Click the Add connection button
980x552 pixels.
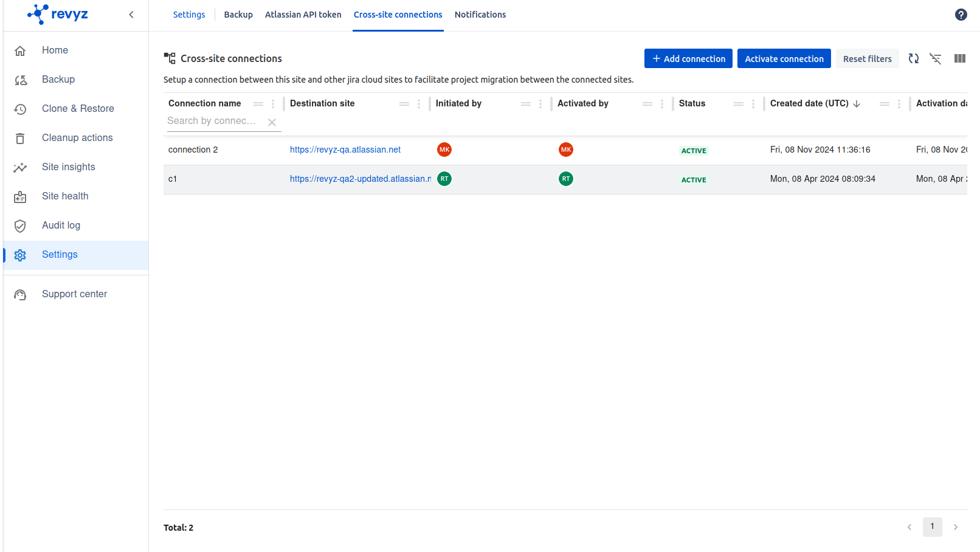688,59
